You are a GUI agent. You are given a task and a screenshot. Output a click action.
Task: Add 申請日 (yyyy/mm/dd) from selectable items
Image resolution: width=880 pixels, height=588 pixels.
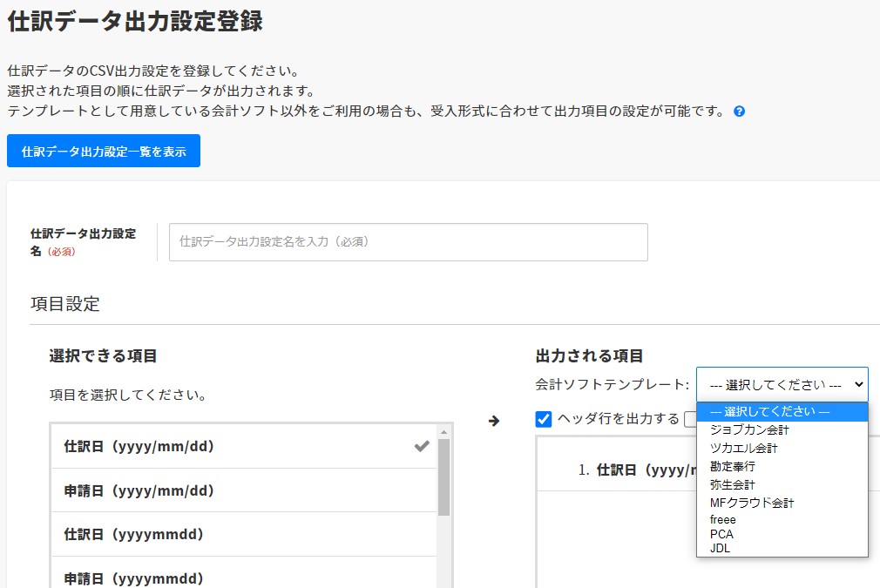pos(139,490)
